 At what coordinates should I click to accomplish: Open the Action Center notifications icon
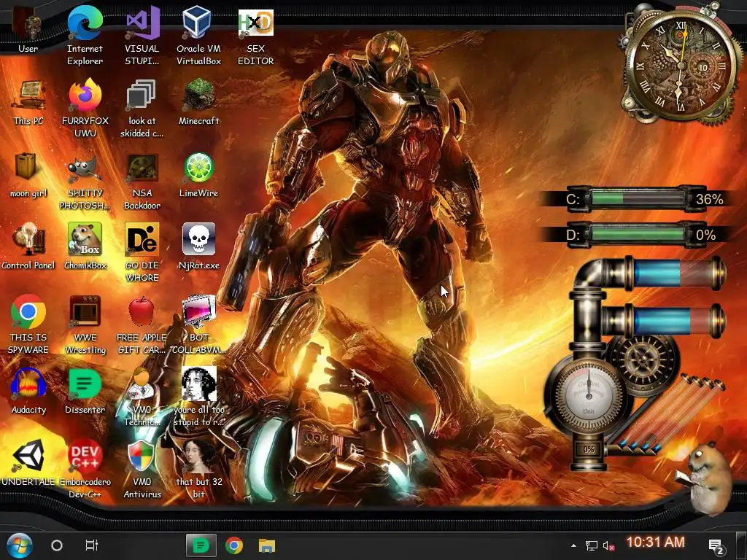[x=716, y=546]
